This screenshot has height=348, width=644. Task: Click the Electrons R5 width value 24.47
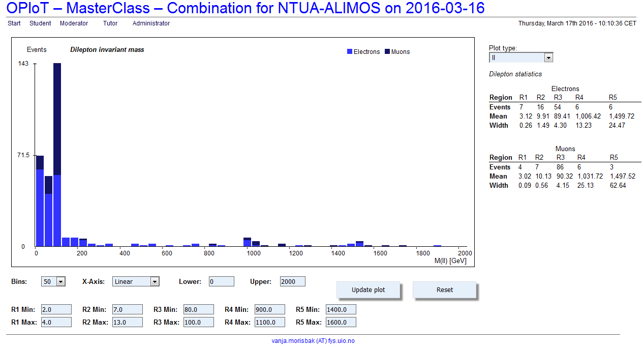tap(617, 126)
